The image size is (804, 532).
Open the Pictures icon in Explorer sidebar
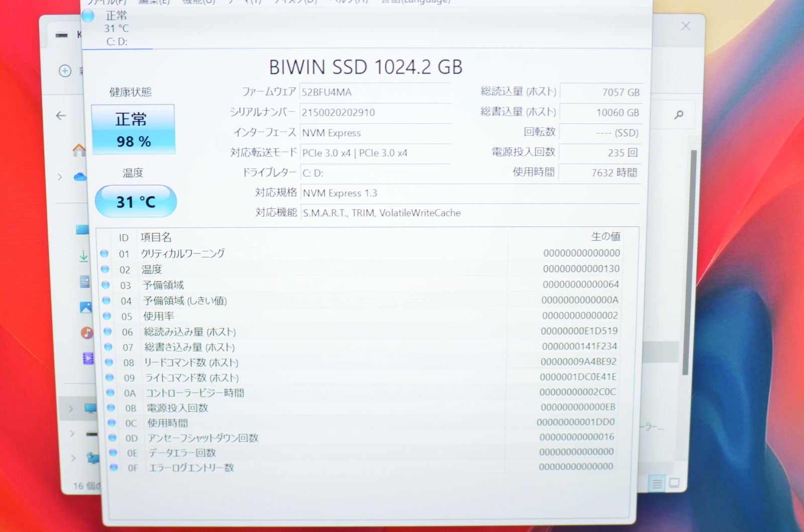[86, 307]
